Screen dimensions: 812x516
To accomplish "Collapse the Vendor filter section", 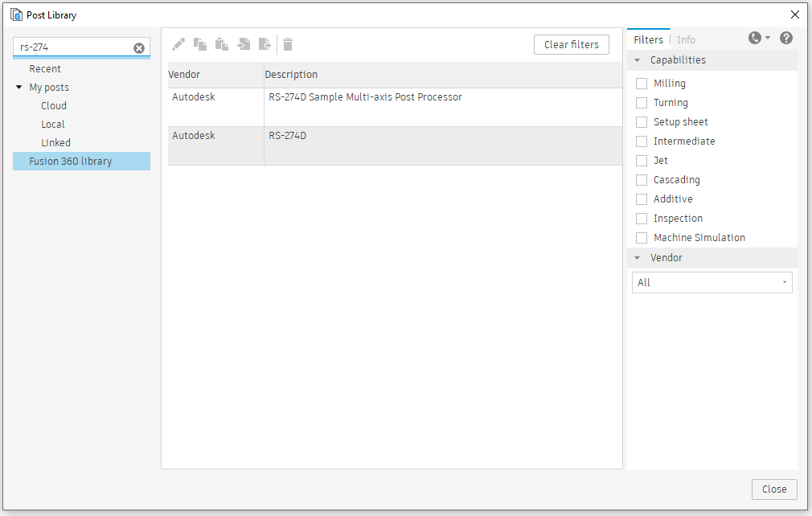I will (638, 257).
